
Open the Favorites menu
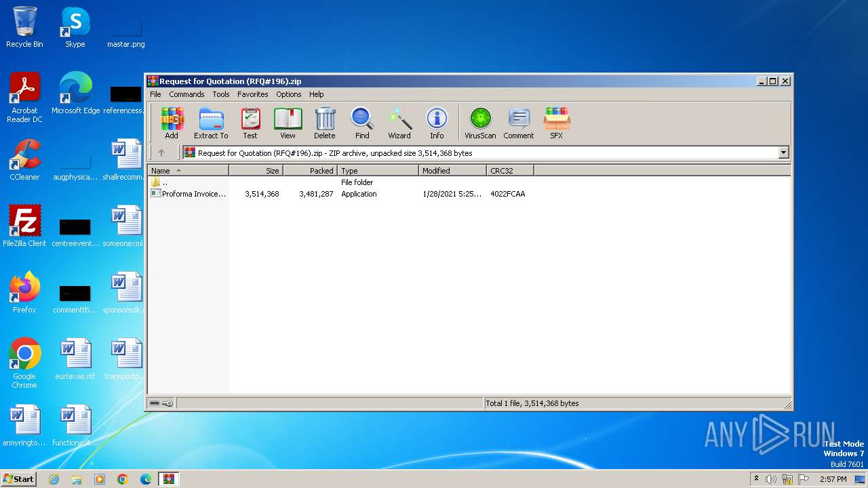(252, 94)
